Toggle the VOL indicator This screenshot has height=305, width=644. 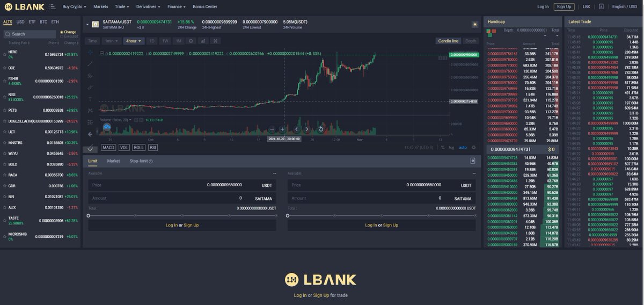click(124, 147)
